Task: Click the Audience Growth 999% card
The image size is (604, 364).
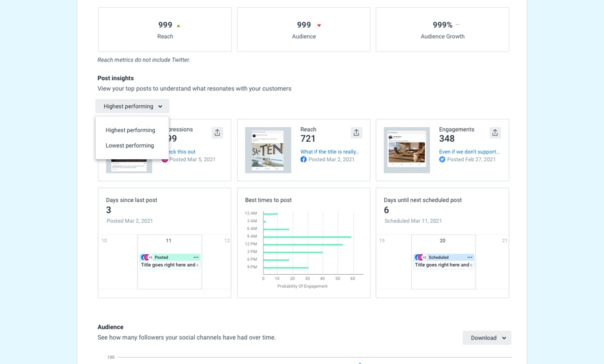Action: [442, 30]
